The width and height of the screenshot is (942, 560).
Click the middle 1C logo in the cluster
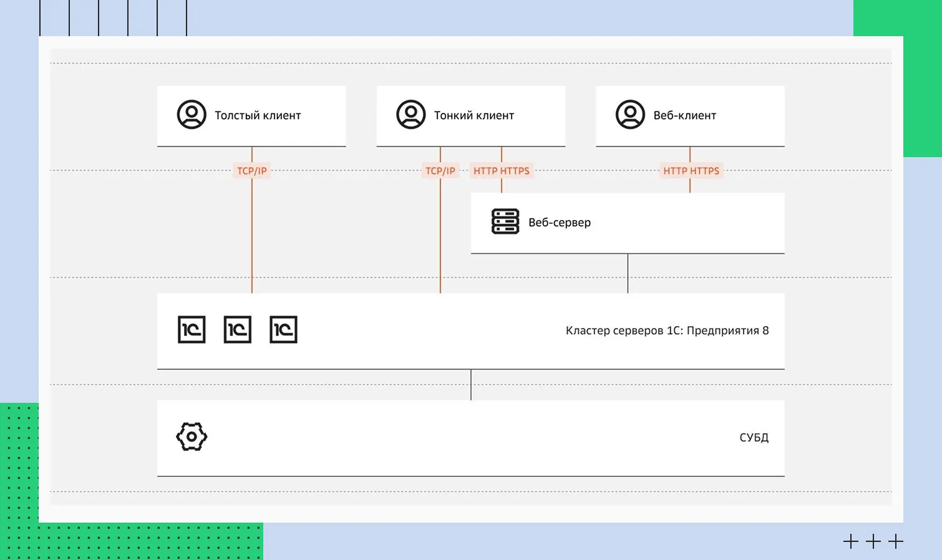coord(238,329)
